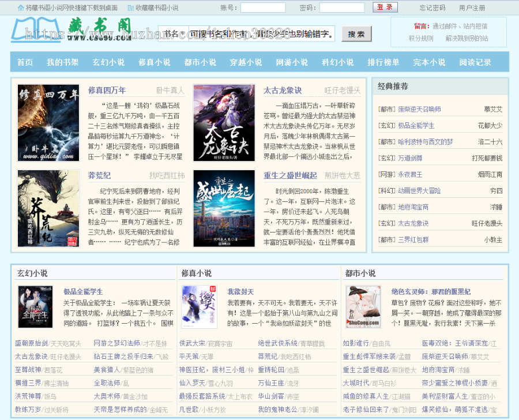Open 重铸轮回 in 修真小说 list
The width and height of the screenshot is (519, 420).
tap(271, 370)
